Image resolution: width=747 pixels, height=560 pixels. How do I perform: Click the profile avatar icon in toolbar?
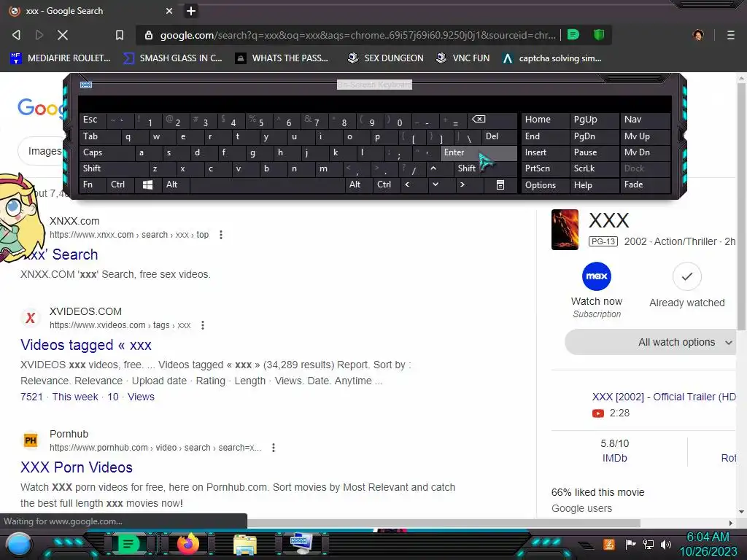(698, 35)
